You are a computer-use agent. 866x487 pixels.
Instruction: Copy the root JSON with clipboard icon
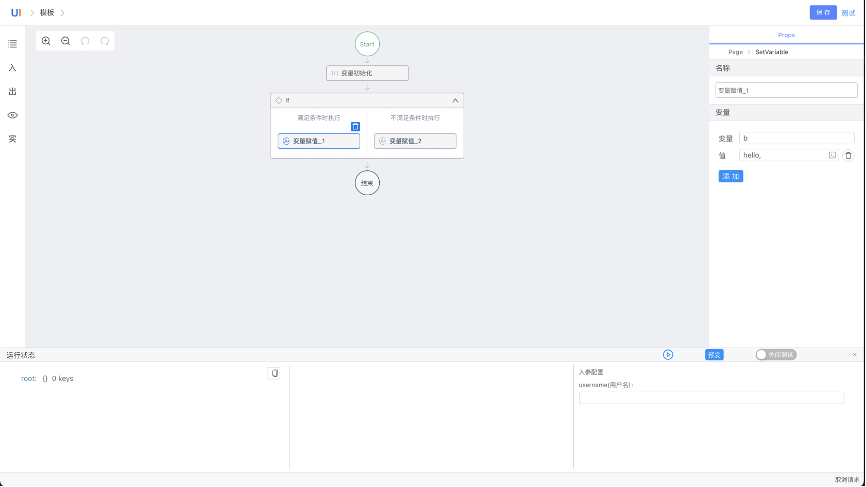(274, 373)
